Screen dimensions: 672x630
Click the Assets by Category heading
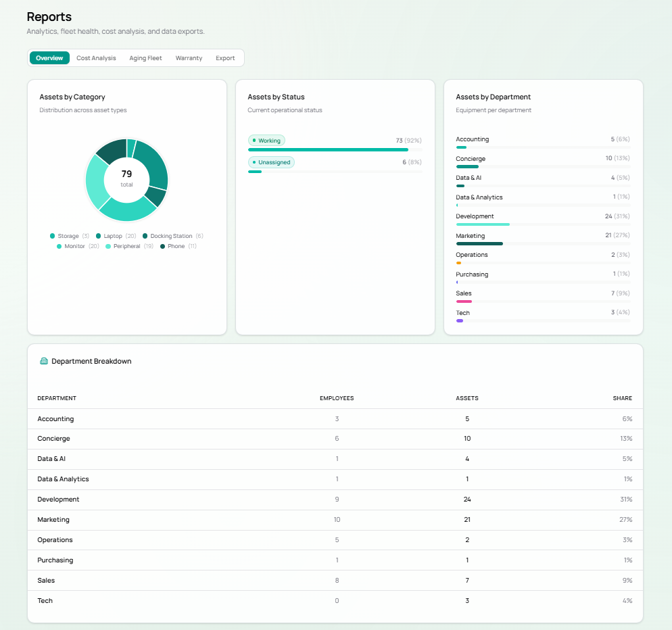pyautogui.click(x=72, y=97)
